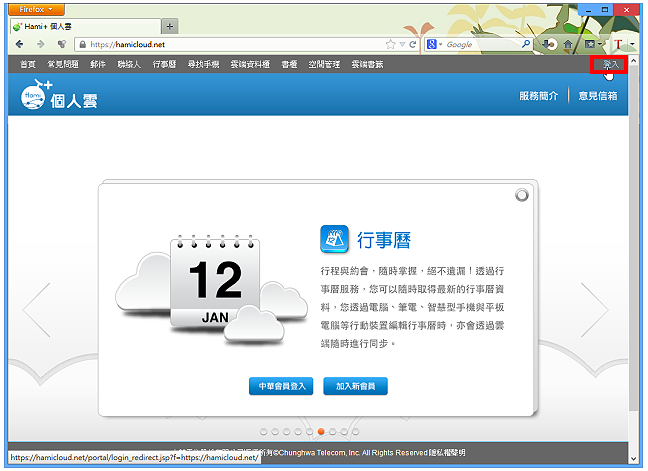Click the page scrollbar up arrow
Screen dimensions: 648x471
click(x=634, y=61)
